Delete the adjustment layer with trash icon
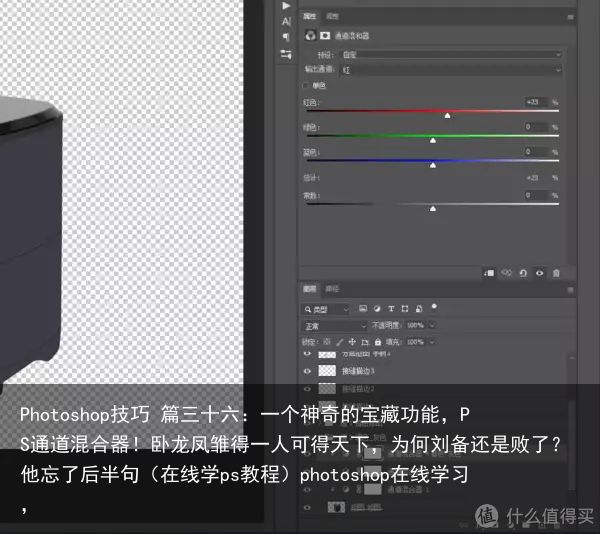 click(556, 273)
